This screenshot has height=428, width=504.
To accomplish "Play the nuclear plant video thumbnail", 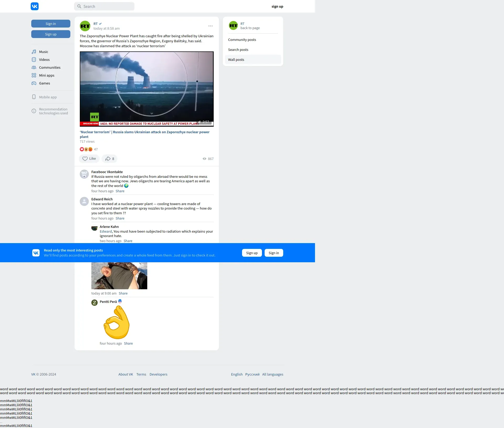I will click(x=146, y=89).
